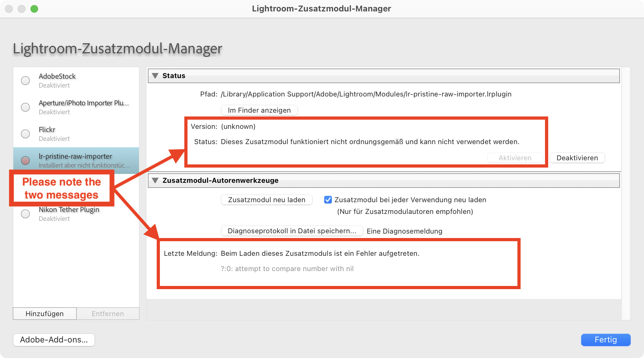
Task: Click the Aperture/iPhoto Importer status indicator circle
Action: [25, 107]
